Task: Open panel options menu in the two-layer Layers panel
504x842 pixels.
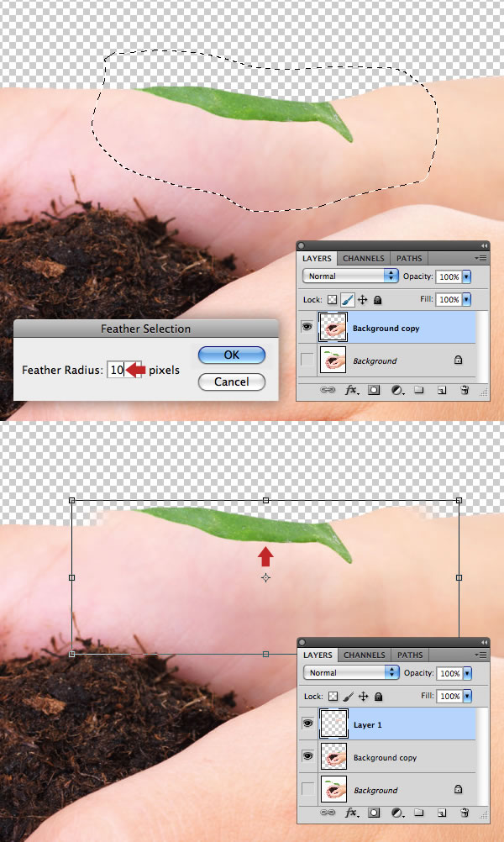Action: click(x=480, y=258)
